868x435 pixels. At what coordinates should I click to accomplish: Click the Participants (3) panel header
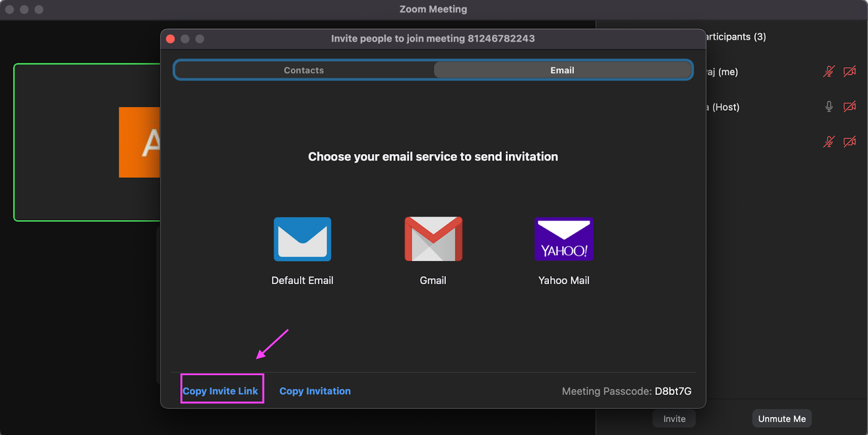(x=736, y=37)
